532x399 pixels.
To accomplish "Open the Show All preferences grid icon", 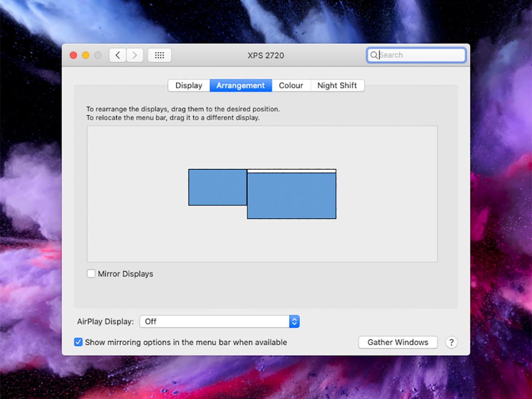I will 159,55.
